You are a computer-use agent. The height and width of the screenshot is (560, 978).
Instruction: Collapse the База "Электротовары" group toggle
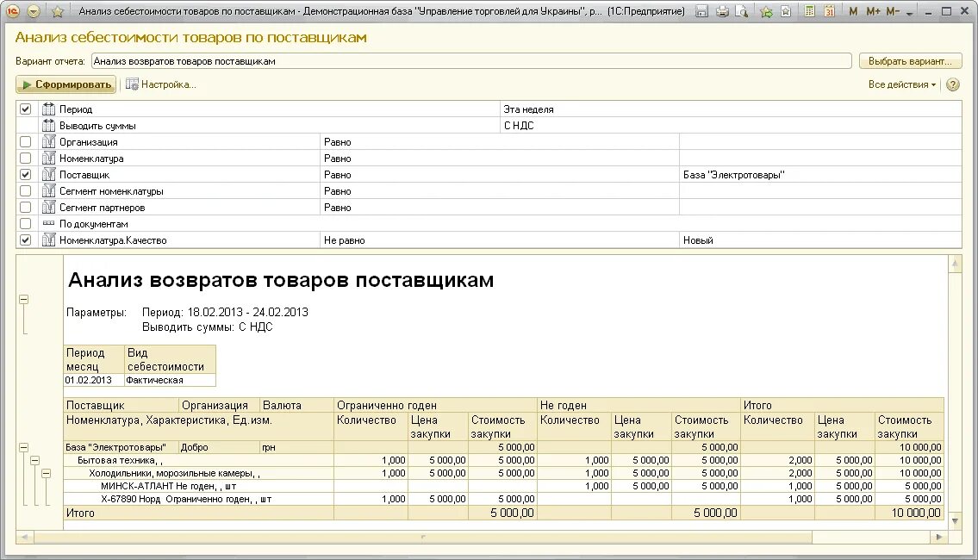pyautogui.click(x=24, y=447)
